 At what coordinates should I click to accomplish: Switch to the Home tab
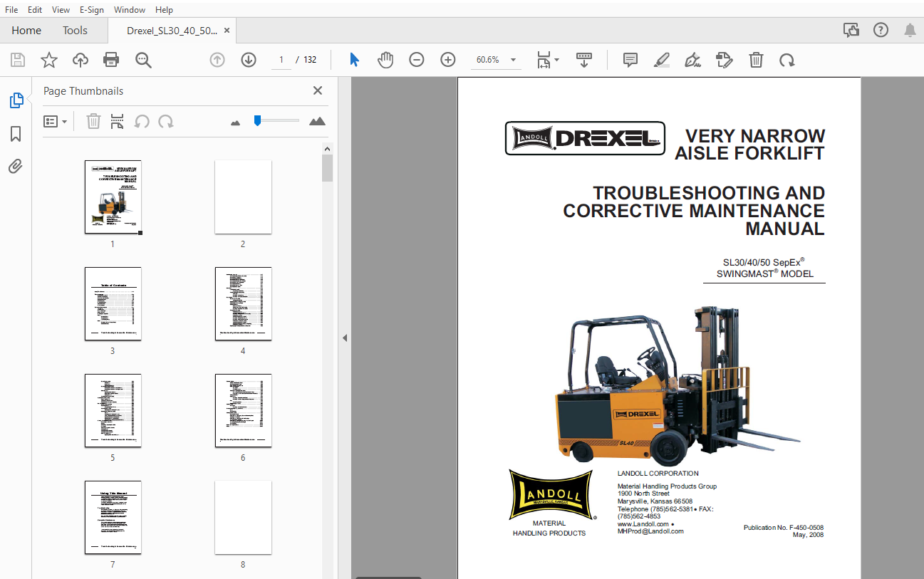(x=26, y=31)
